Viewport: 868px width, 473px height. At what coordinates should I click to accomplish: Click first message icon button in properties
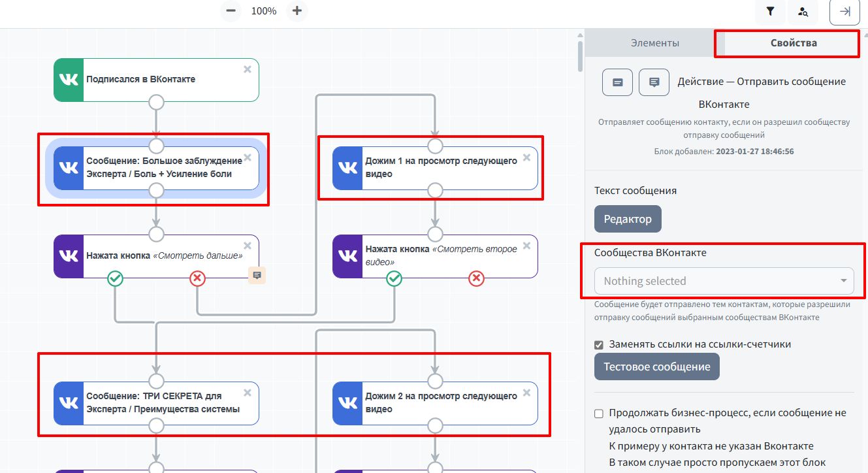(617, 82)
